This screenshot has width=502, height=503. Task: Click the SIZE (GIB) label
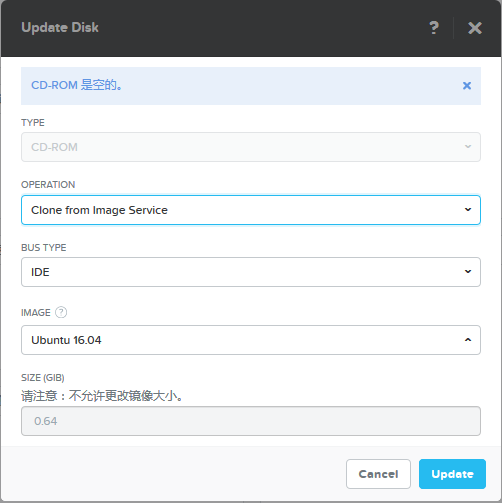click(43, 378)
